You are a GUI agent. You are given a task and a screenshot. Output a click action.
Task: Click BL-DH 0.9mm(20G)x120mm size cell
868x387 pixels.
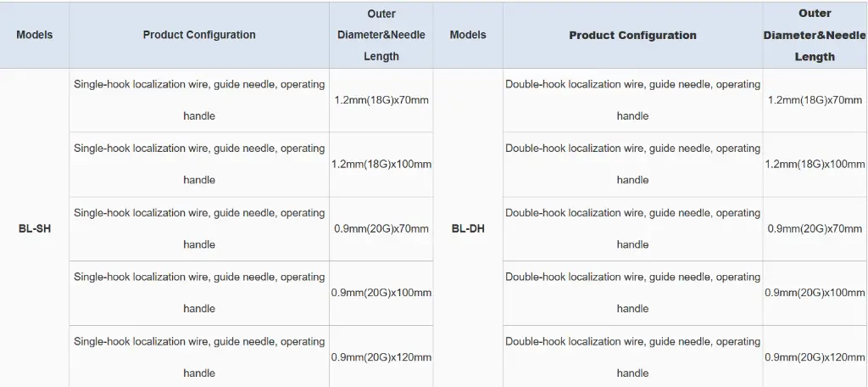pos(815,357)
